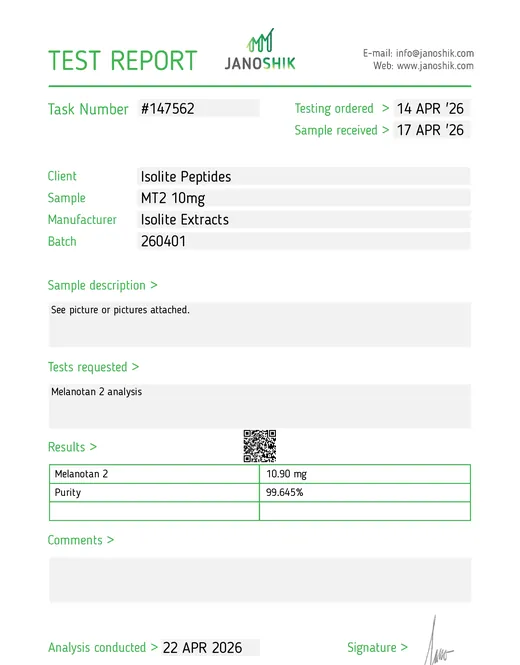Click the Comments heading arrow
The image size is (520, 665).
[110, 540]
